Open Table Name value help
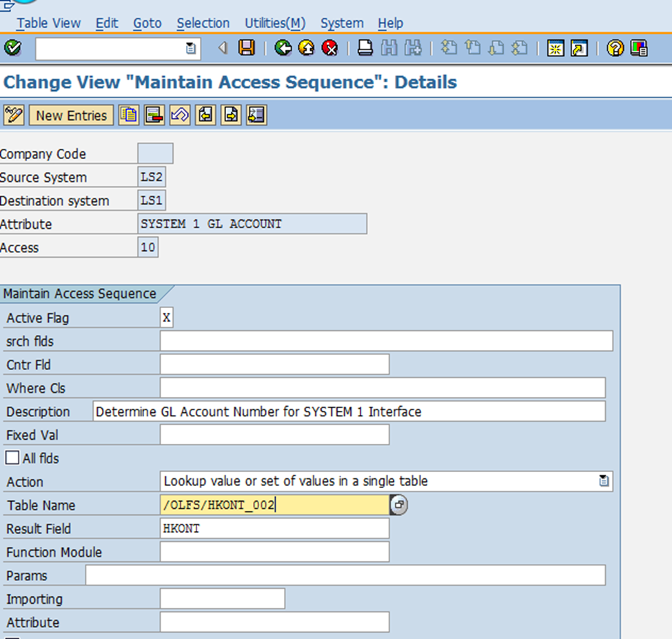Viewport: 672px width, 639px height. click(398, 505)
